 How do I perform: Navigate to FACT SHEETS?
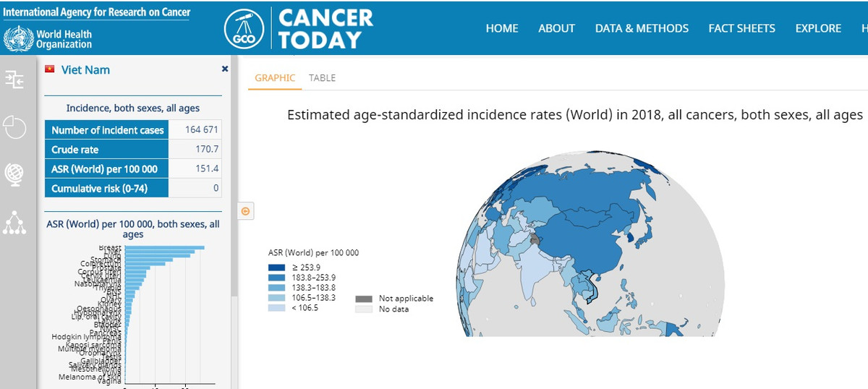741,28
